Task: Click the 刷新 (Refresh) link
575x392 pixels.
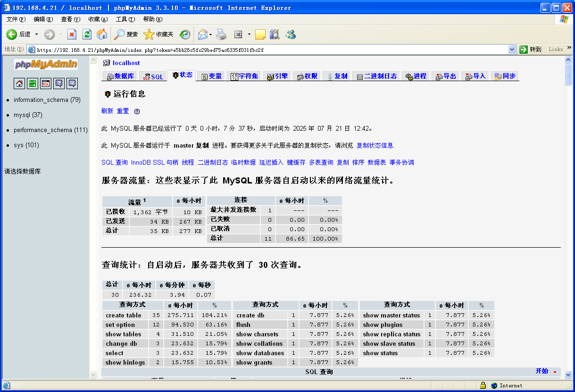Action: (108, 111)
